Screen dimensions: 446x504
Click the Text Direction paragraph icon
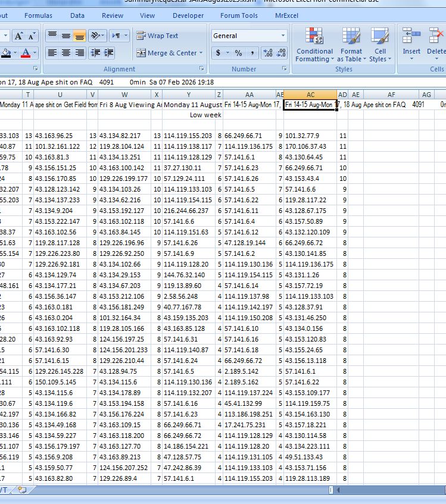click(116, 35)
